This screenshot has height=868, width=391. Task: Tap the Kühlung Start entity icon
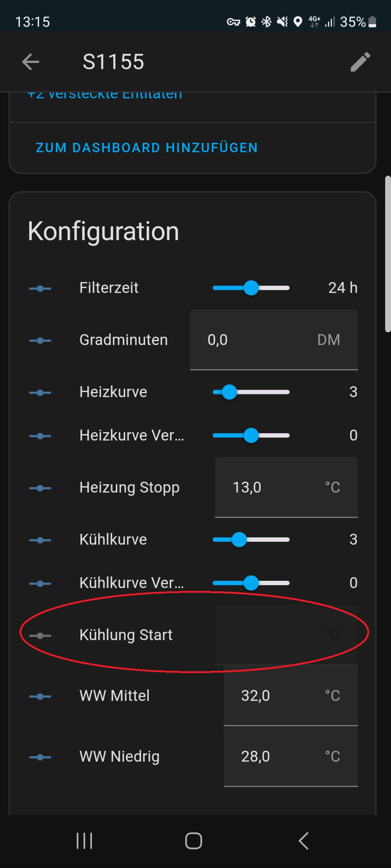click(40, 635)
